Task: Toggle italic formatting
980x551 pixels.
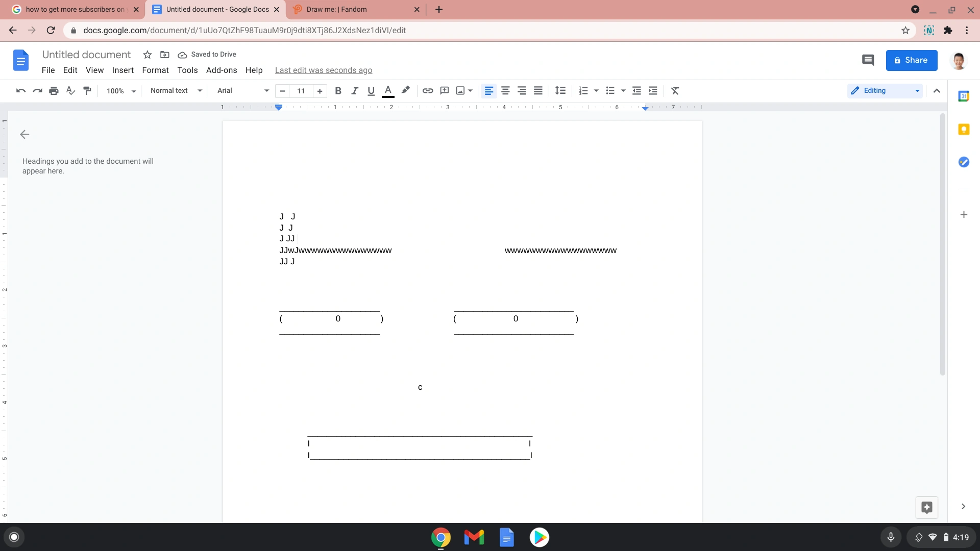Action: [354, 91]
